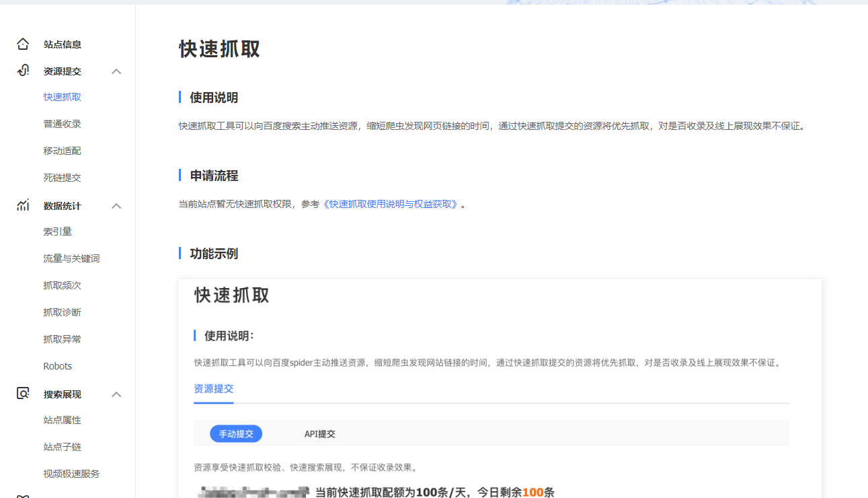Open 抓取异常 page
This screenshot has width=868, height=498.
[x=63, y=339]
